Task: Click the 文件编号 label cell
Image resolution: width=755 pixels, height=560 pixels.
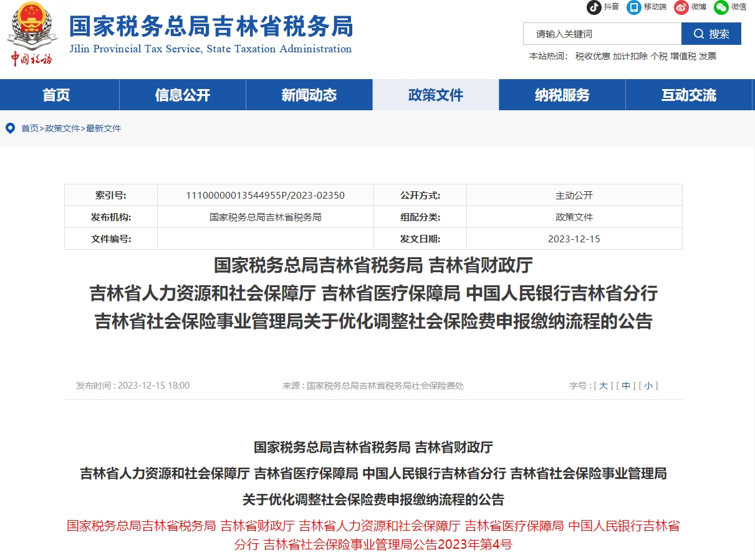Action: tap(111, 239)
